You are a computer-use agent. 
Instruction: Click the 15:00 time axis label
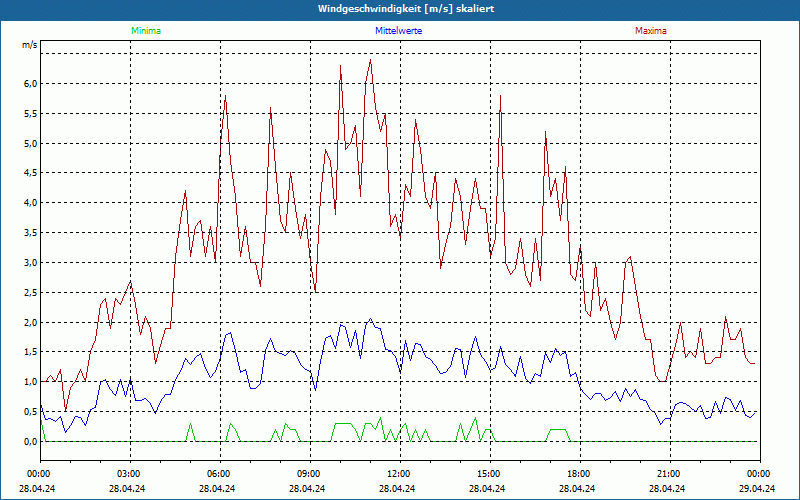[487, 474]
